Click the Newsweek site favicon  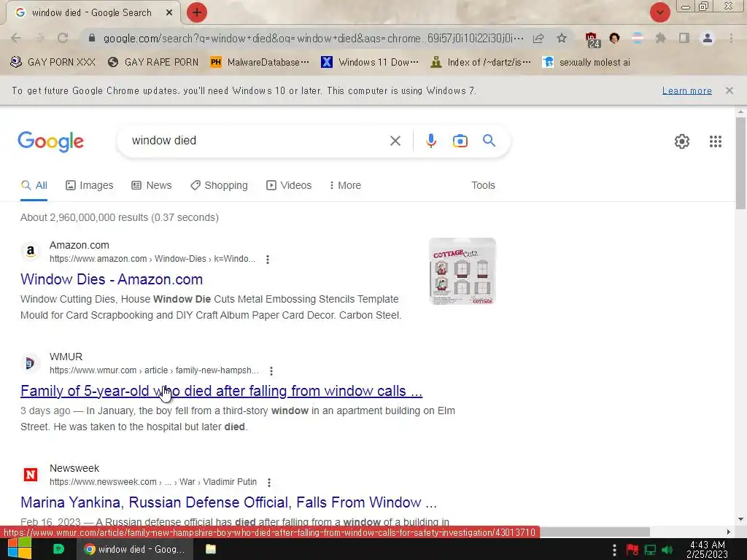[31, 475]
